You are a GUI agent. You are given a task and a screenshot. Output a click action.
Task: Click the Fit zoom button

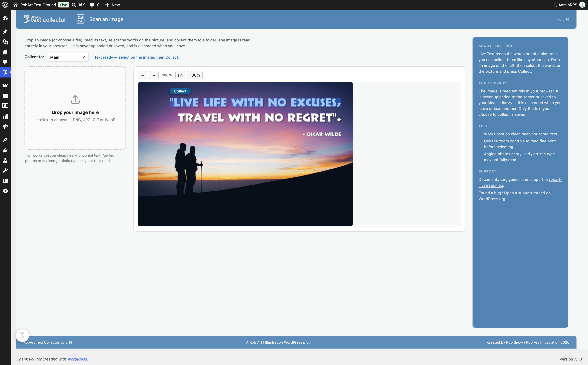tap(180, 75)
